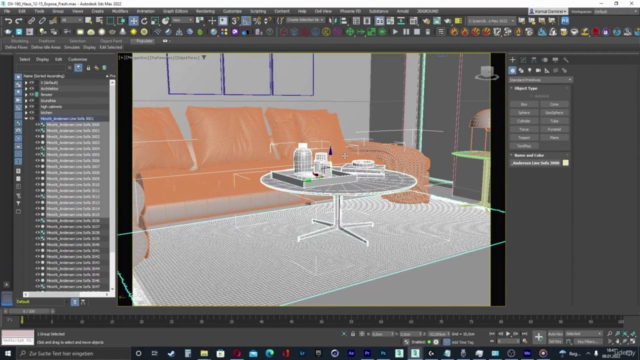Click the Rectangular Selection Region icon
Screen dimensions: 640x360
point(110,20)
